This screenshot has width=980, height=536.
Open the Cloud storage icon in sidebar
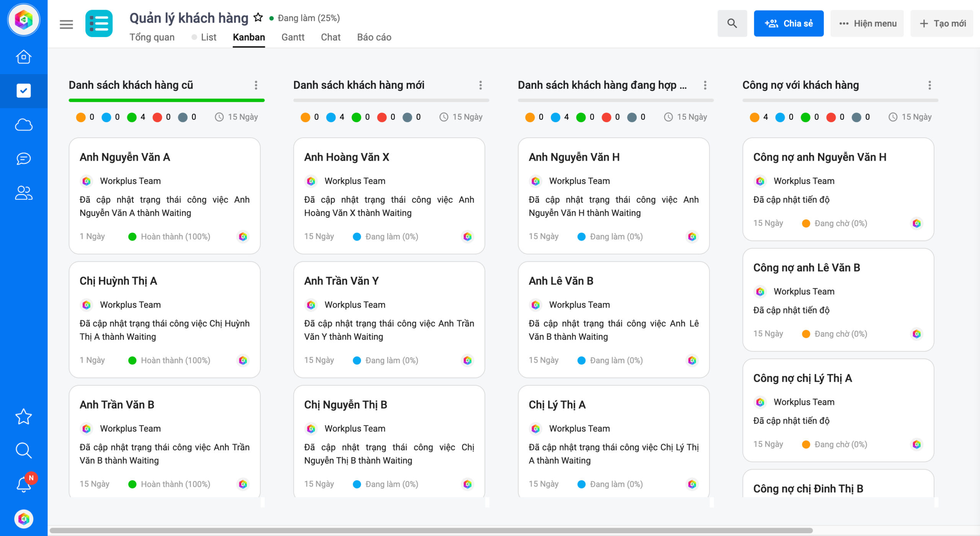pos(24,125)
